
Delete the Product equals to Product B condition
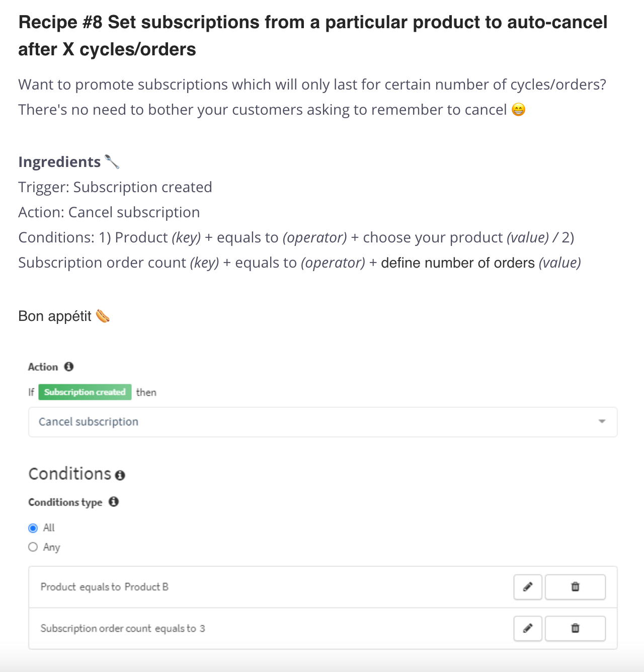point(575,587)
